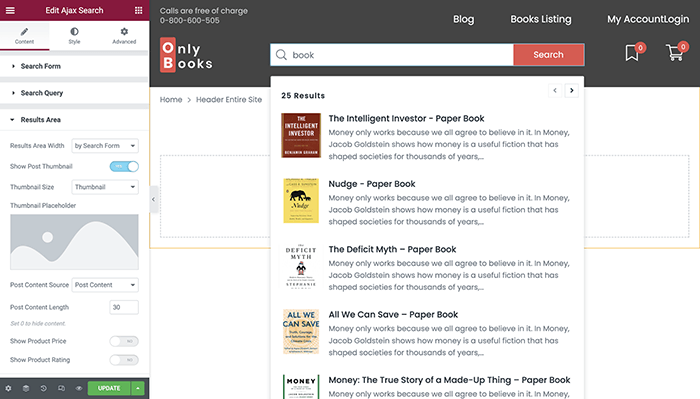Screen dimensions: 700x399
Task: Click the Calls are free of charge text
Action: [x=204, y=11]
